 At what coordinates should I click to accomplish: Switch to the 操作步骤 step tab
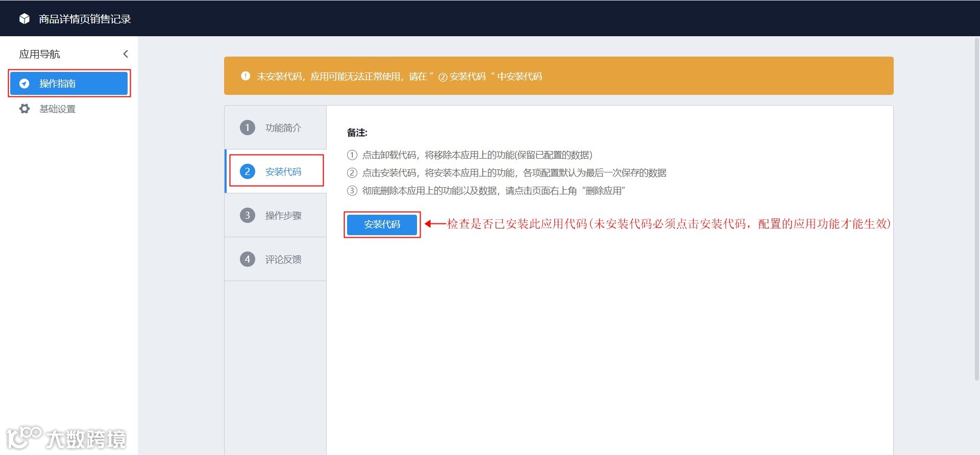coord(276,215)
